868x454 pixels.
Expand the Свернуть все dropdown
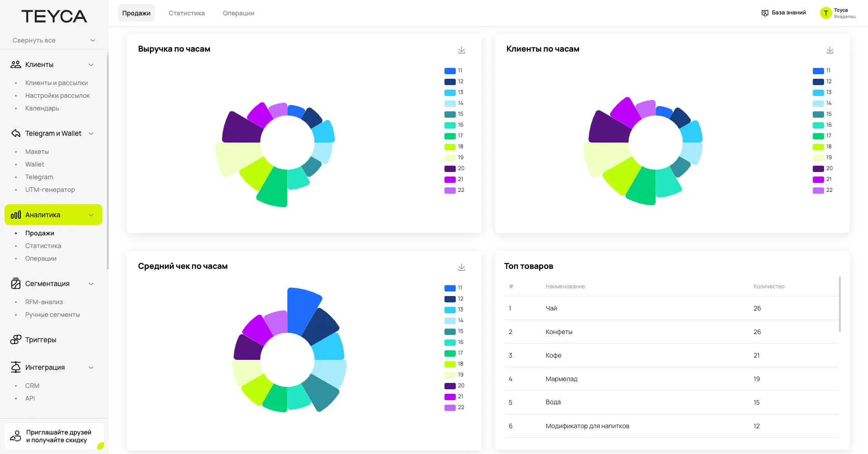pyautogui.click(x=93, y=40)
